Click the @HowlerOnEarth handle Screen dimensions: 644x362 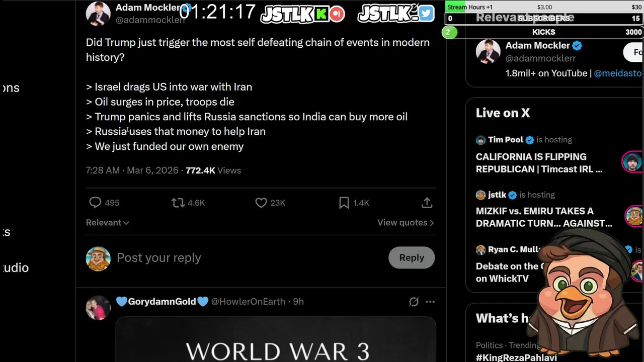click(x=248, y=302)
